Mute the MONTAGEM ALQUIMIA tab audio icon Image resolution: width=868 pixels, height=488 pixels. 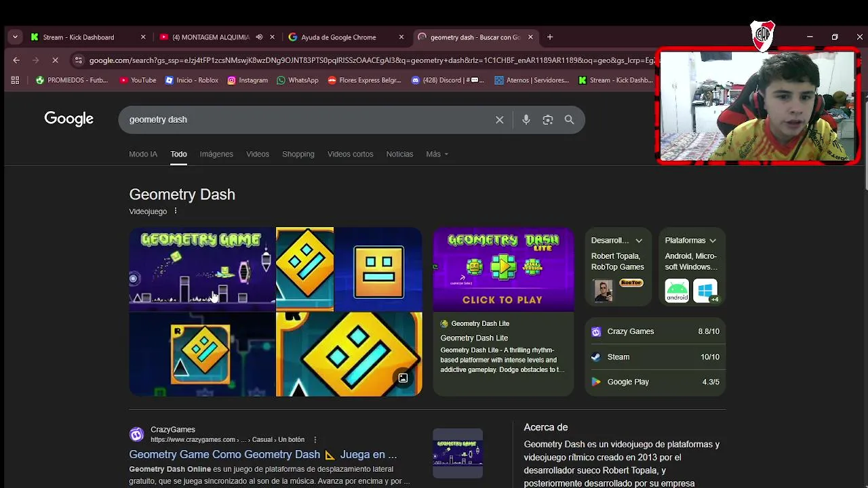(x=259, y=37)
